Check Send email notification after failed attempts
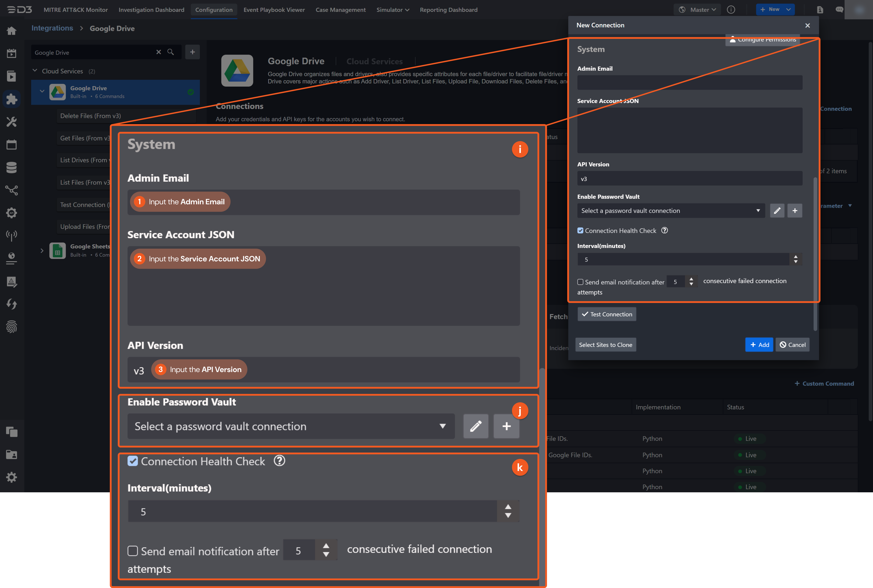This screenshot has width=873, height=588. pos(133,551)
